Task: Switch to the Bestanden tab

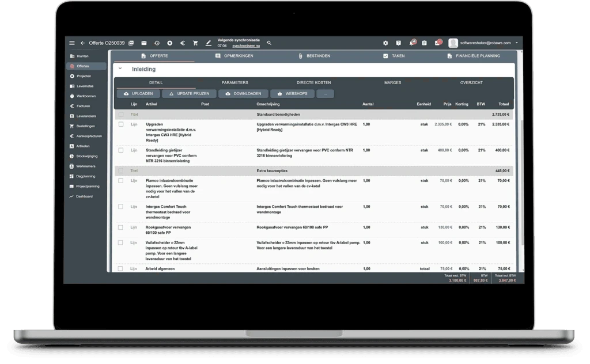Action: click(314, 56)
